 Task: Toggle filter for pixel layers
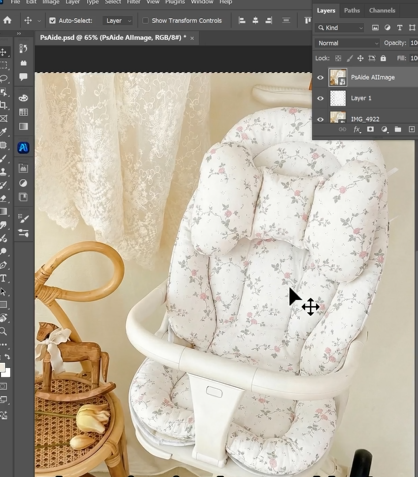tap(375, 28)
